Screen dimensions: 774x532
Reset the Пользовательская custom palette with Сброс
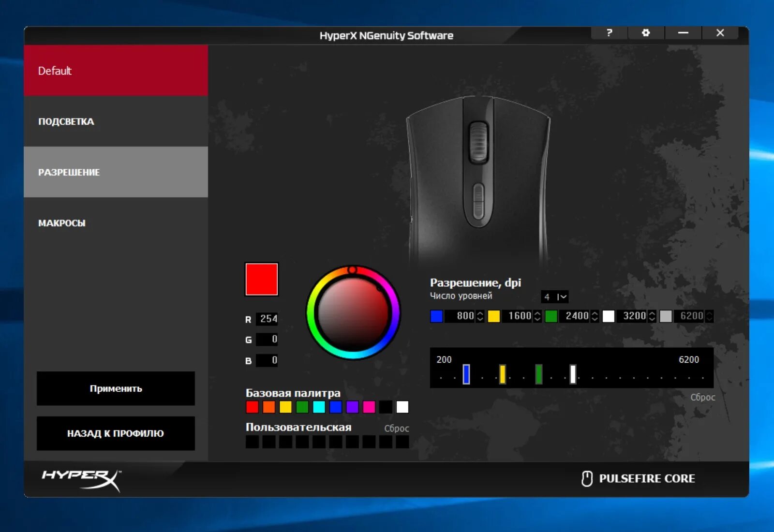(x=397, y=429)
